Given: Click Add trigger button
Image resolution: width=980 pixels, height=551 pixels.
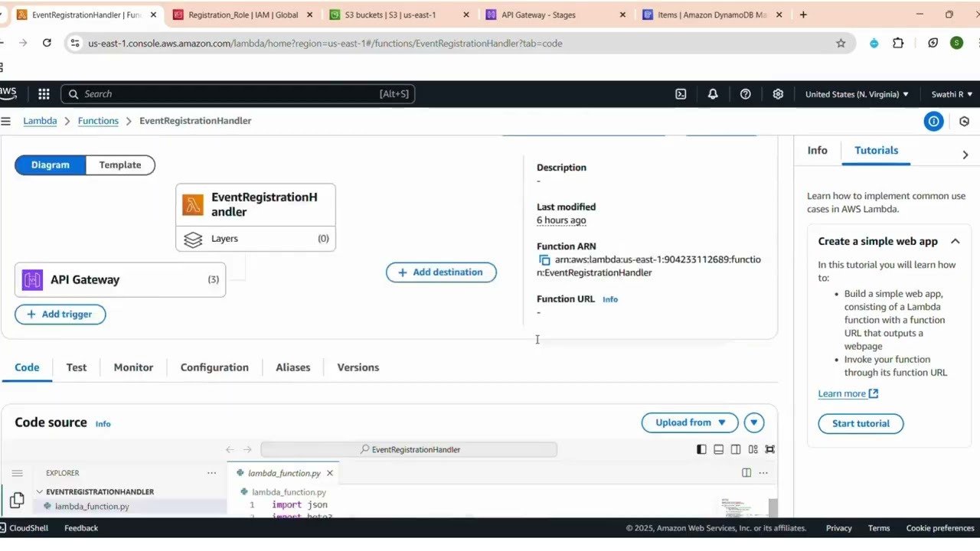Looking at the screenshot, I should coord(60,315).
